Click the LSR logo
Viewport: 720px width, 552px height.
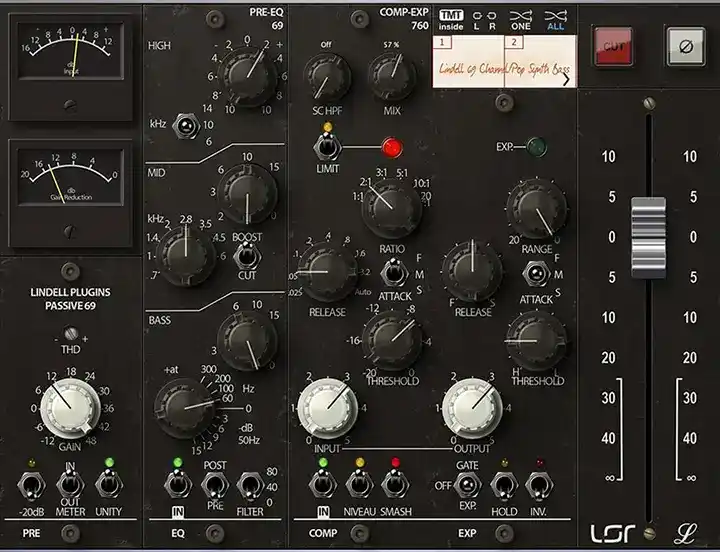pos(613,533)
